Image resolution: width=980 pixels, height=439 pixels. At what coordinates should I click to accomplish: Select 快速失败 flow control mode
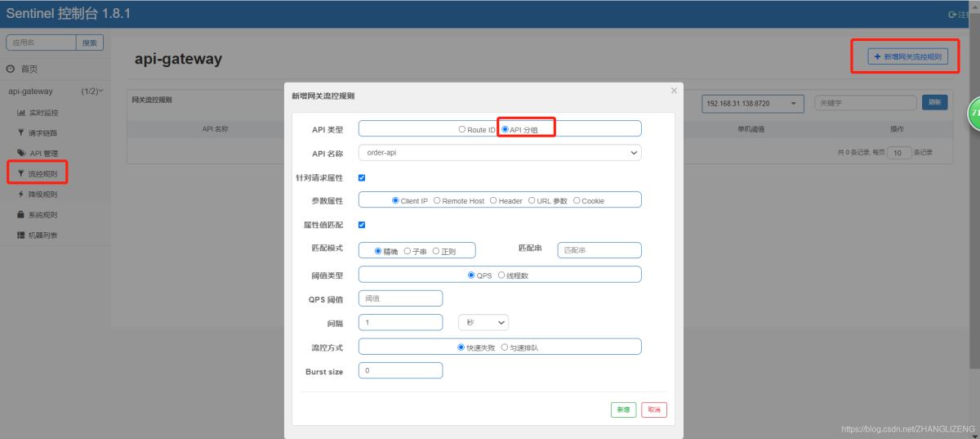tap(461, 347)
